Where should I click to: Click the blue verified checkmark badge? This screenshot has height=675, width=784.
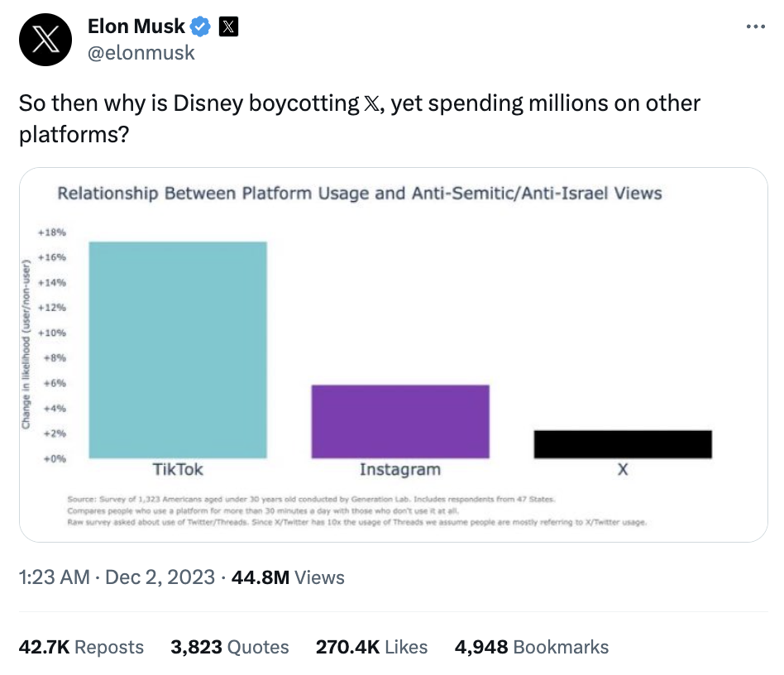click(x=200, y=26)
